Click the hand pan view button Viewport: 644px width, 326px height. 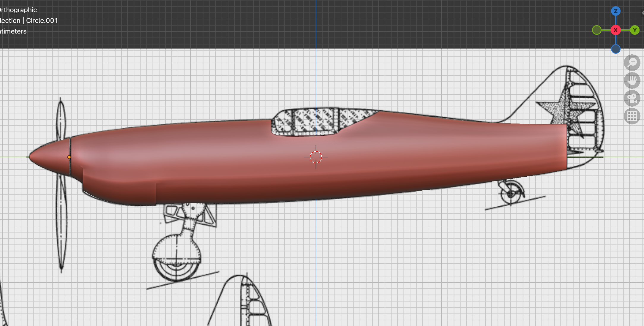click(632, 80)
